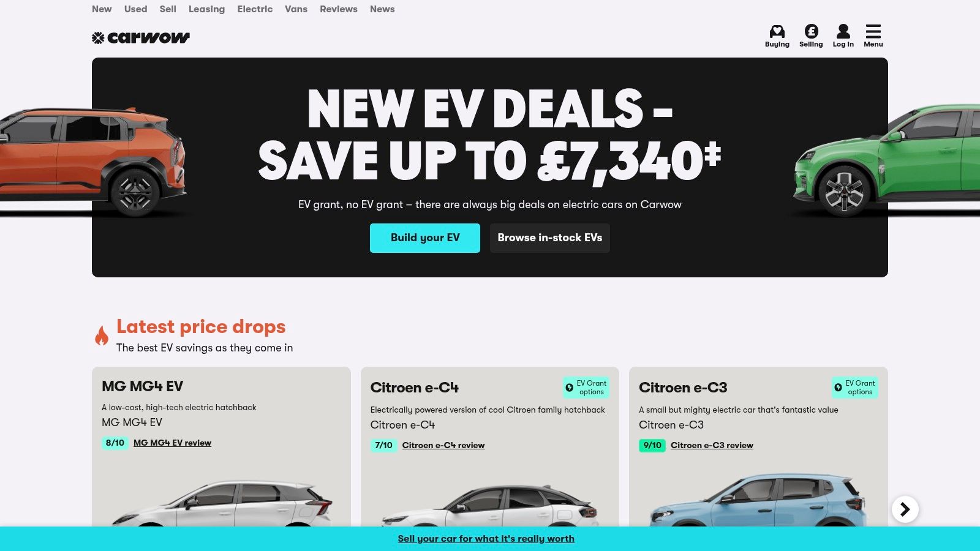
Task: Click the EV Grant options badge on Citroen e-C4
Action: point(586,388)
